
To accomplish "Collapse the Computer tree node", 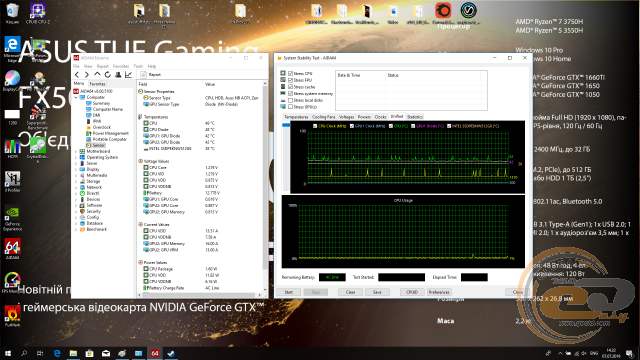I will coord(76,98).
